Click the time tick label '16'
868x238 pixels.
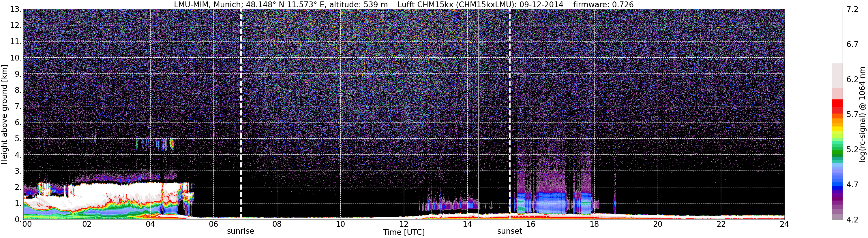[531, 224]
